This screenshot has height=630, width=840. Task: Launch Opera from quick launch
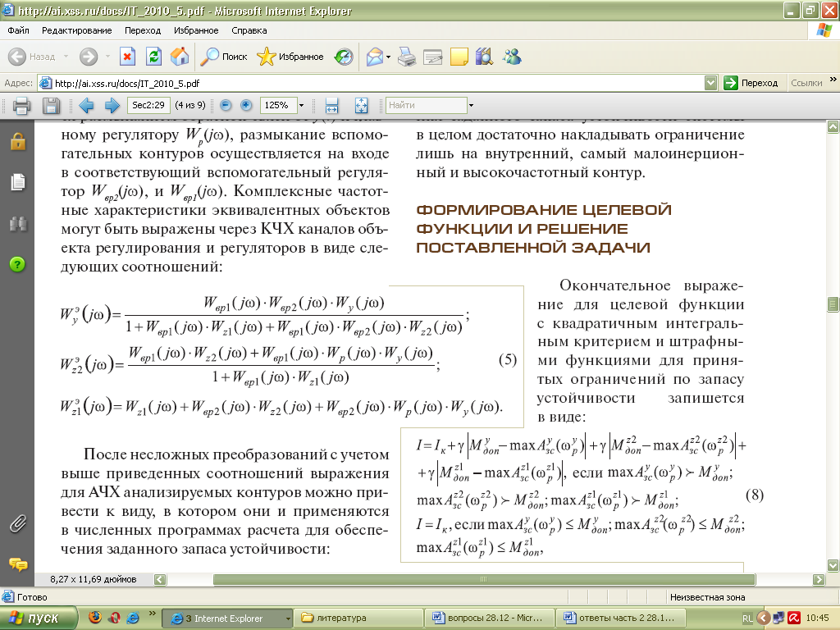113,618
